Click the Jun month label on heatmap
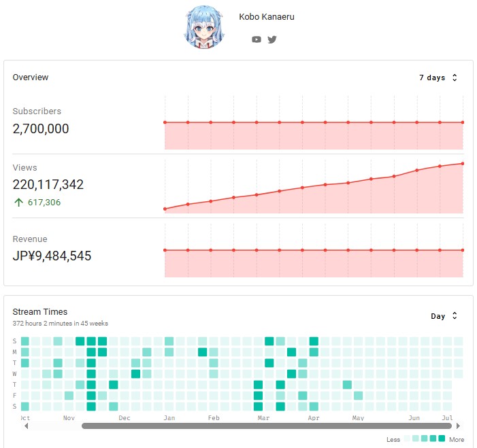Image resolution: width=477 pixels, height=448 pixels. pyautogui.click(x=414, y=418)
